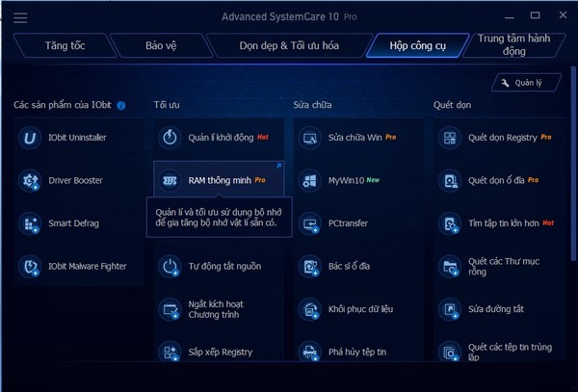
Task: Click the Bác sĩ ổ đĩa label
Action: (349, 266)
